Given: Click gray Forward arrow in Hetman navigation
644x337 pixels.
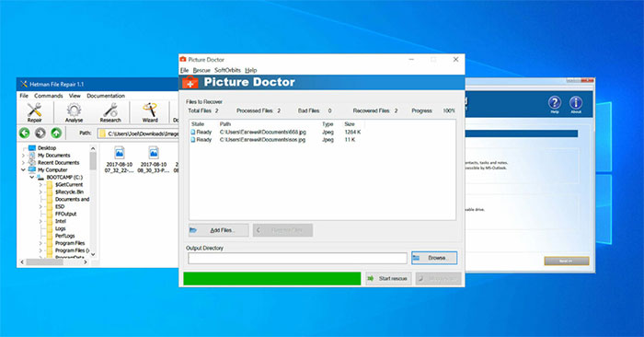Looking at the screenshot, I should click(40, 133).
